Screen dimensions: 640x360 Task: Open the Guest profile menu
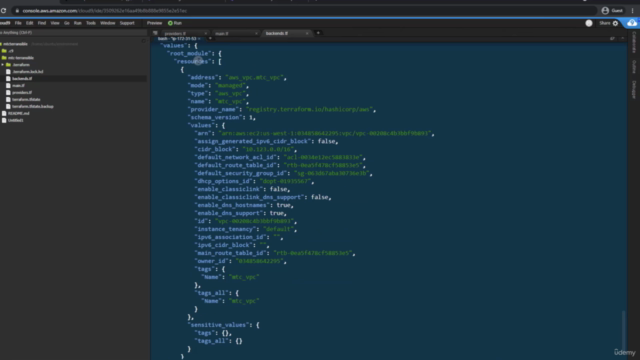(x=612, y=11)
